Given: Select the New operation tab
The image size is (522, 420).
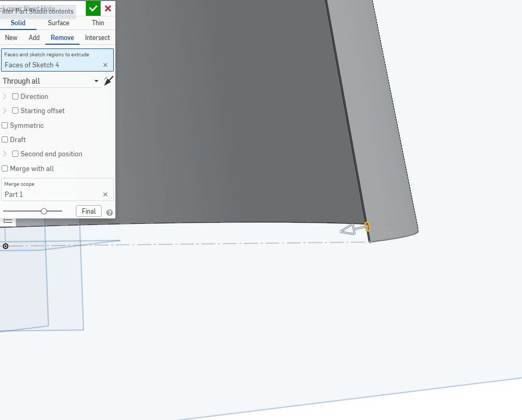Looking at the screenshot, I should tap(11, 37).
